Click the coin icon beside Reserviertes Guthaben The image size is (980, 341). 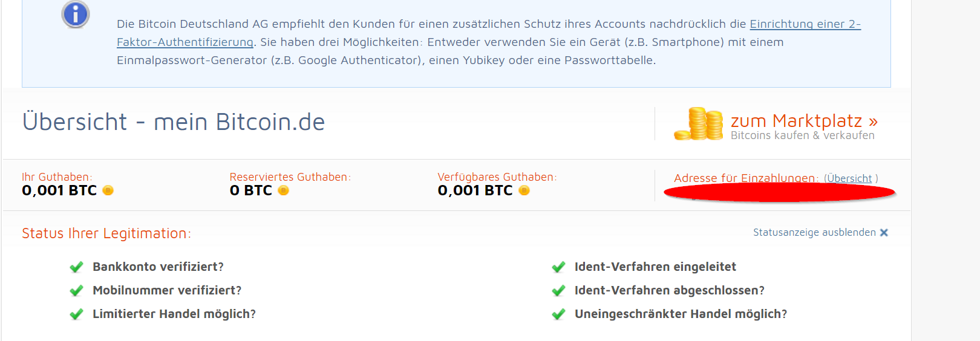(283, 190)
